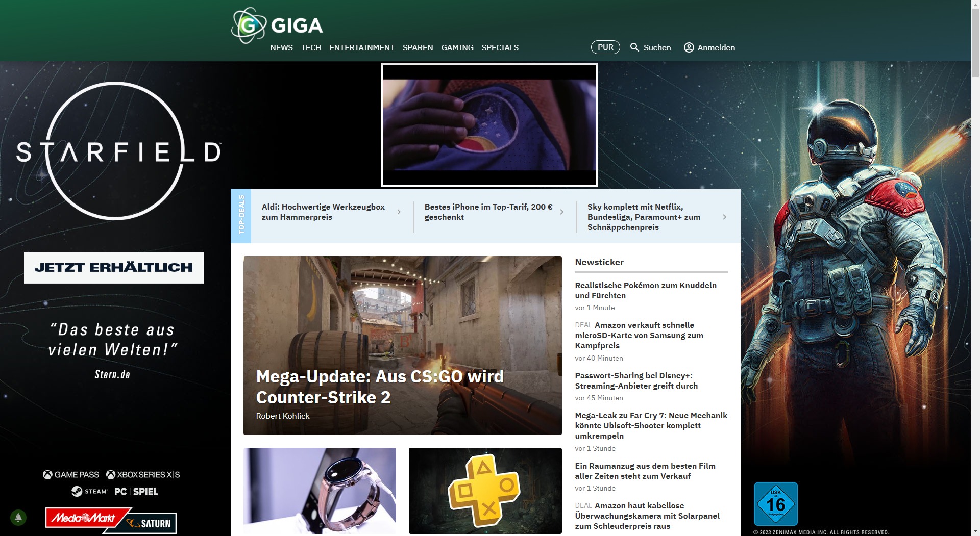Click the smartwatch article thumbnail

pyautogui.click(x=320, y=491)
